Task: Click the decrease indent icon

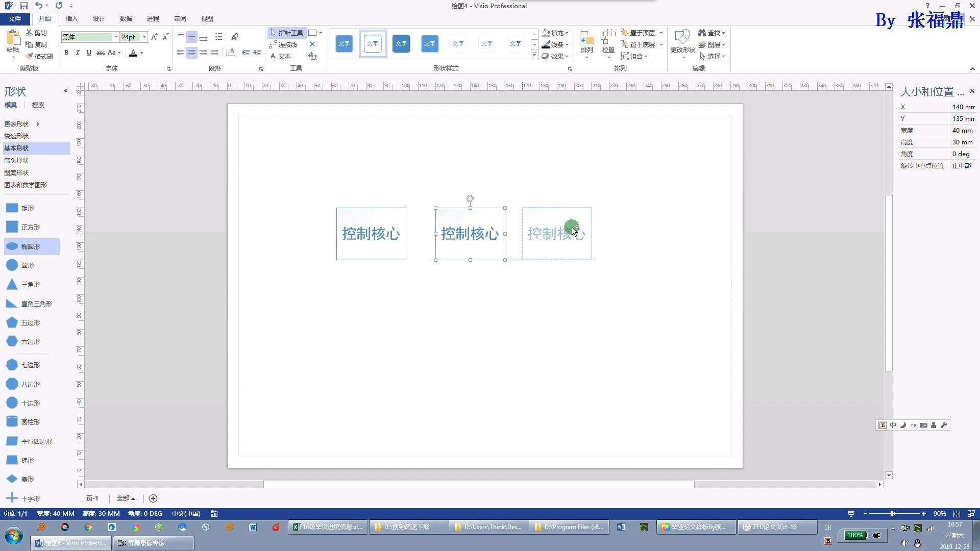Action: tap(246, 53)
